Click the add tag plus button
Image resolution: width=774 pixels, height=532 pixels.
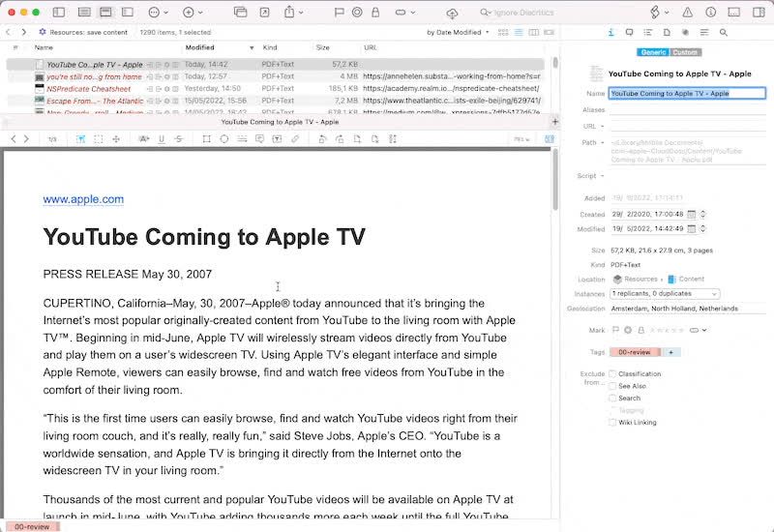[x=671, y=352]
